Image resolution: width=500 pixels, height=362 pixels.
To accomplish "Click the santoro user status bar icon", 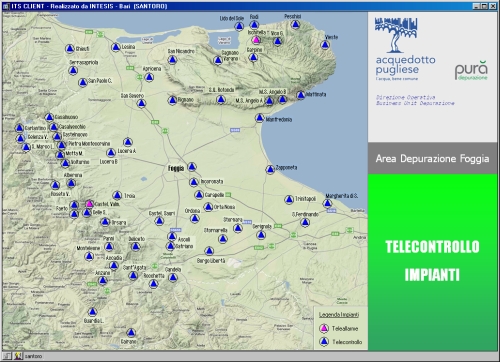I will [18, 356].
